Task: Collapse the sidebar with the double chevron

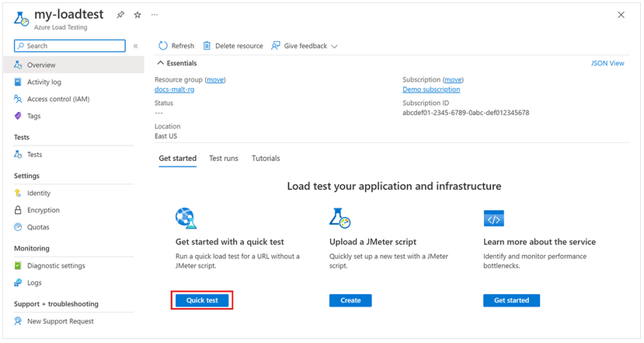Action: click(x=135, y=46)
